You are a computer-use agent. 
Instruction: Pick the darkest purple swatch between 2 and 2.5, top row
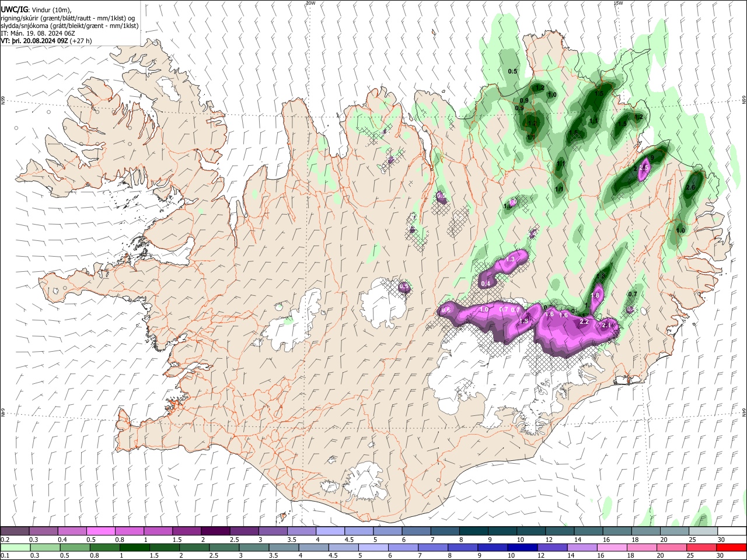pos(215,531)
